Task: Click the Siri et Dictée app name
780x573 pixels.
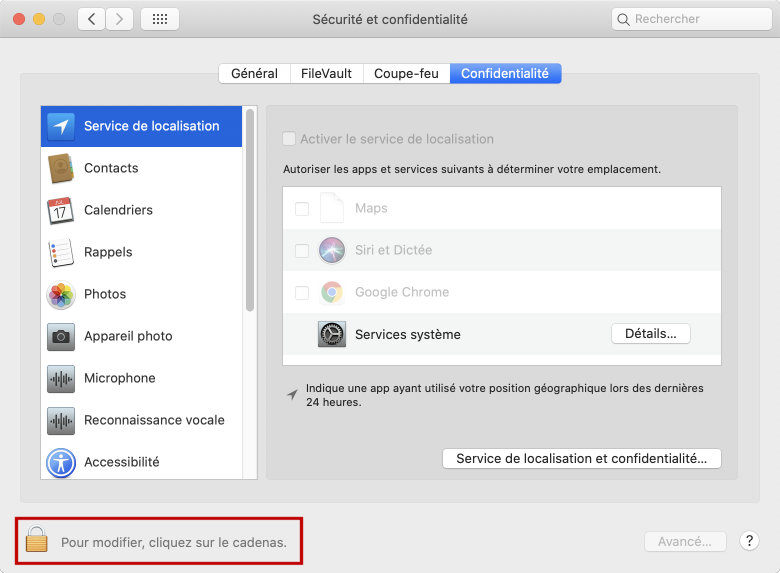Action: 393,250
